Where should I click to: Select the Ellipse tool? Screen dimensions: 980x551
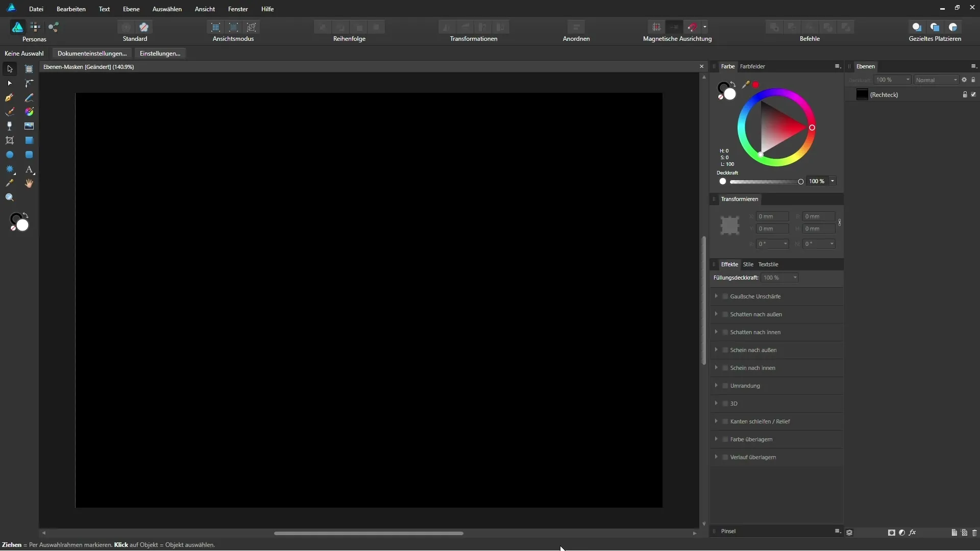10,155
